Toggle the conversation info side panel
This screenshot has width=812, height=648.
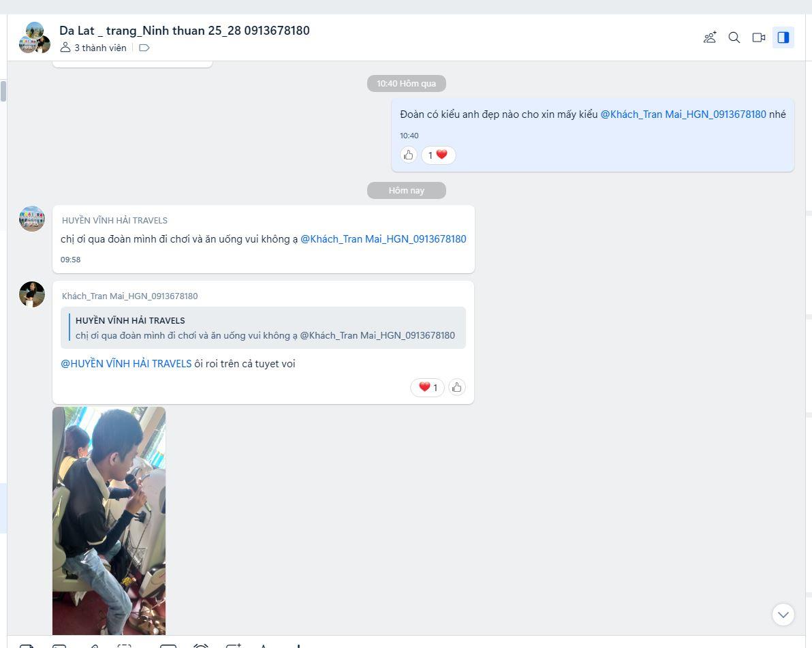click(x=783, y=37)
